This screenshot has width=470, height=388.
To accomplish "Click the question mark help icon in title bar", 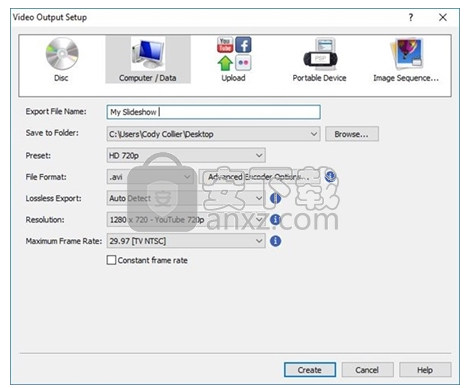I will pos(411,17).
